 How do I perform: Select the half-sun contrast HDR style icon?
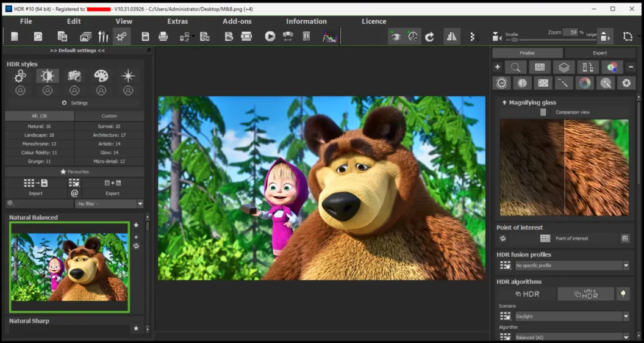[47, 76]
